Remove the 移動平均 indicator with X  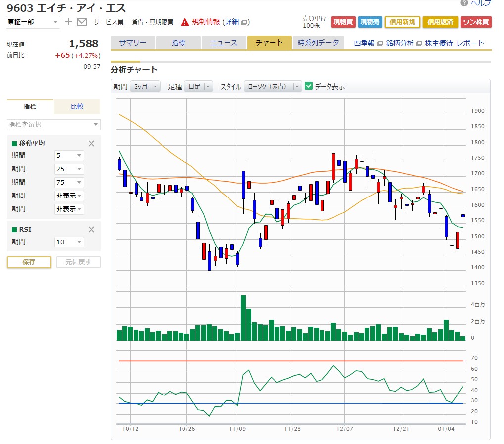coord(92,143)
